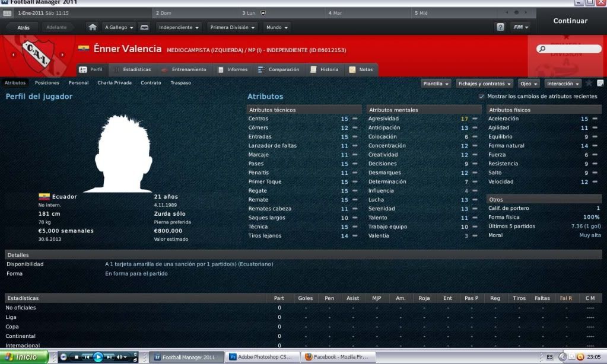The image size is (607, 364).
Task: Open the Mundo dropdown menu
Action: [x=277, y=27]
